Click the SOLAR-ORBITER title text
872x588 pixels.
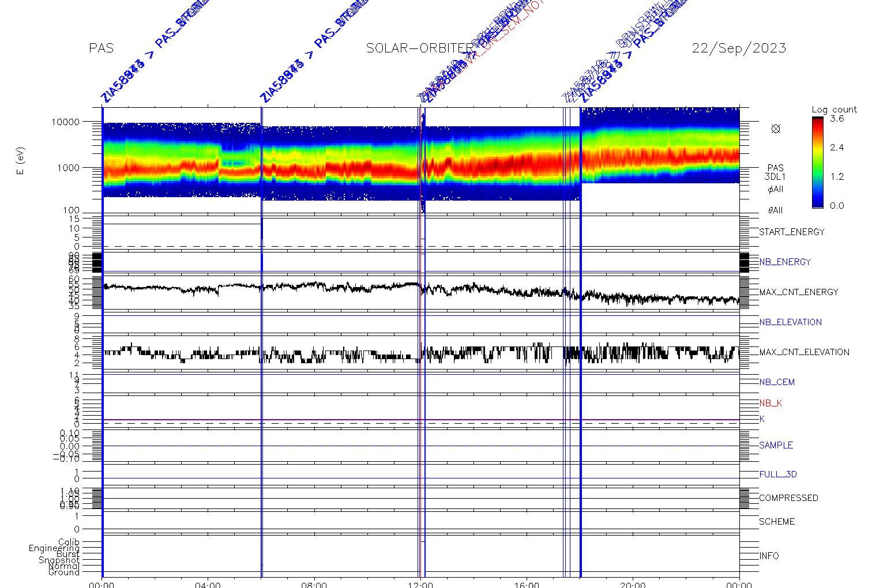pos(419,48)
